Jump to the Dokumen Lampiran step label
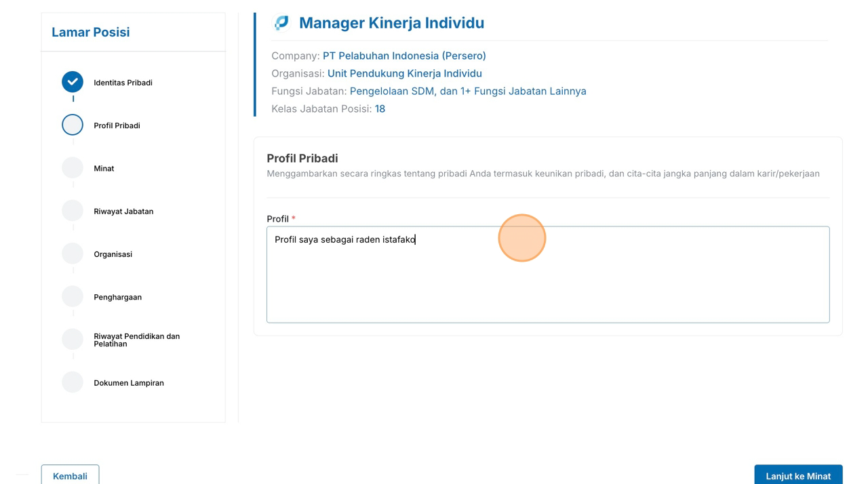 click(129, 383)
